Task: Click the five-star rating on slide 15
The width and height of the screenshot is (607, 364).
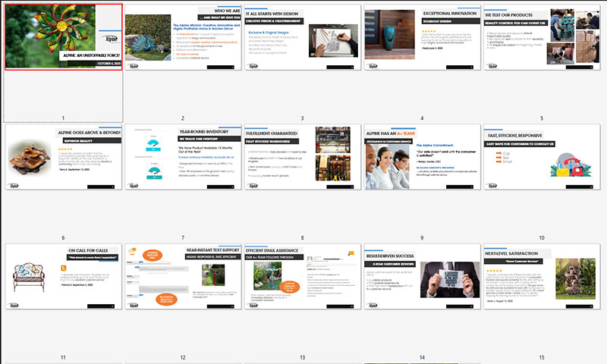Action: [495, 269]
